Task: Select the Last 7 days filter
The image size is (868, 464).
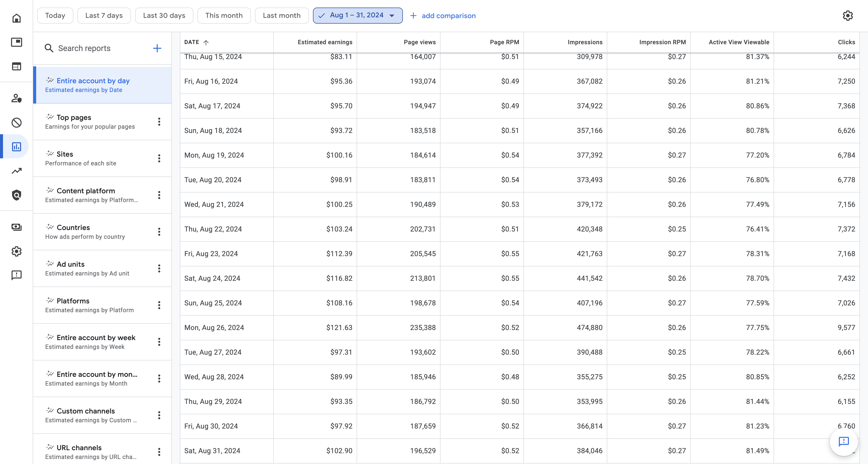Action: tap(104, 16)
